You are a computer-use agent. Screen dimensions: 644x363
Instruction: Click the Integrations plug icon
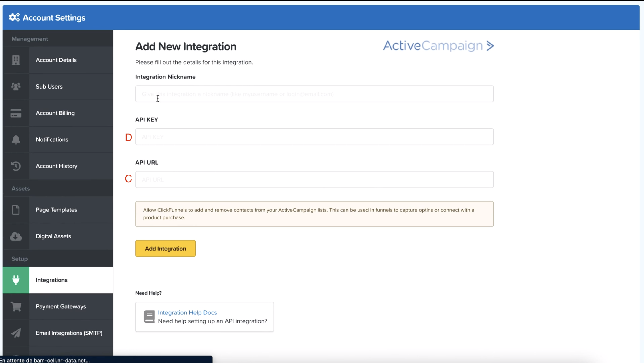[x=16, y=280]
